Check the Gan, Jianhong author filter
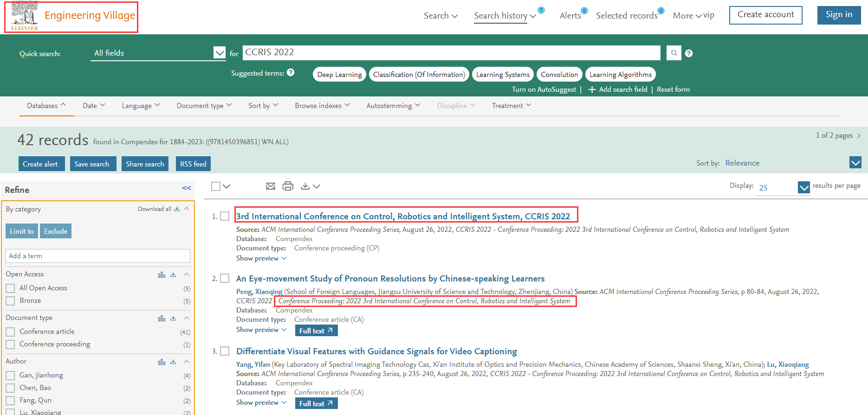The height and width of the screenshot is (415, 868). [x=10, y=376]
